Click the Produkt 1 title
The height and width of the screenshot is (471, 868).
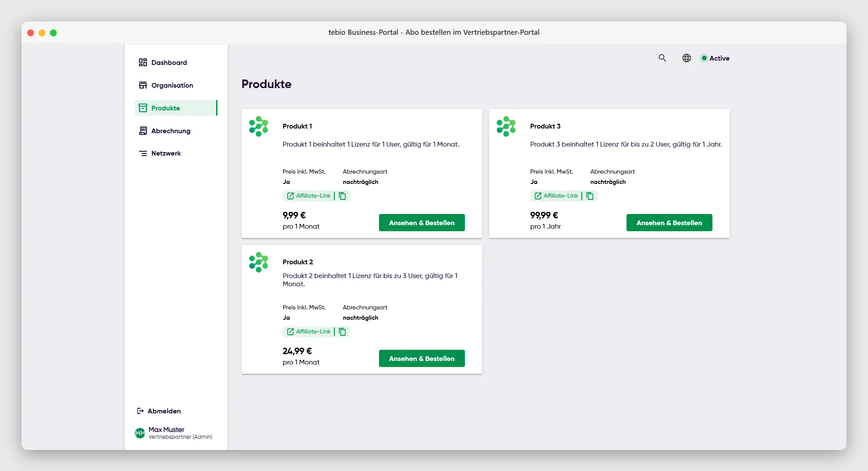pos(297,126)
